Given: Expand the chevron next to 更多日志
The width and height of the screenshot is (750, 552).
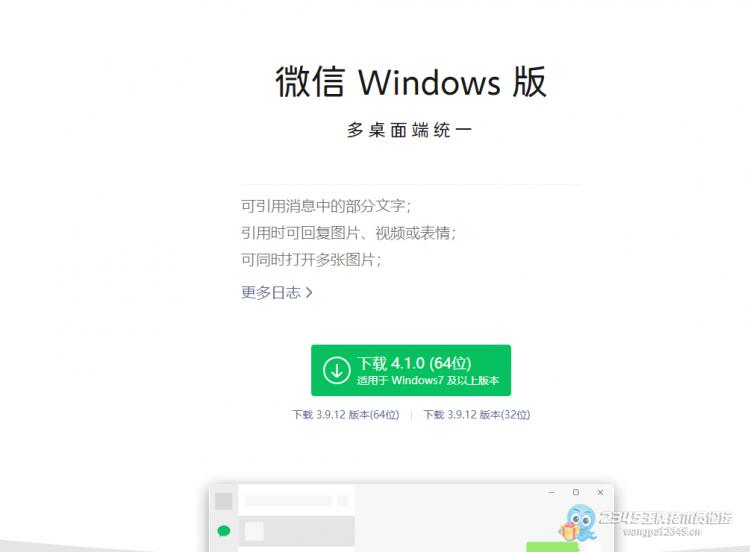Looking at the screenshot, I should pos(309,292).
